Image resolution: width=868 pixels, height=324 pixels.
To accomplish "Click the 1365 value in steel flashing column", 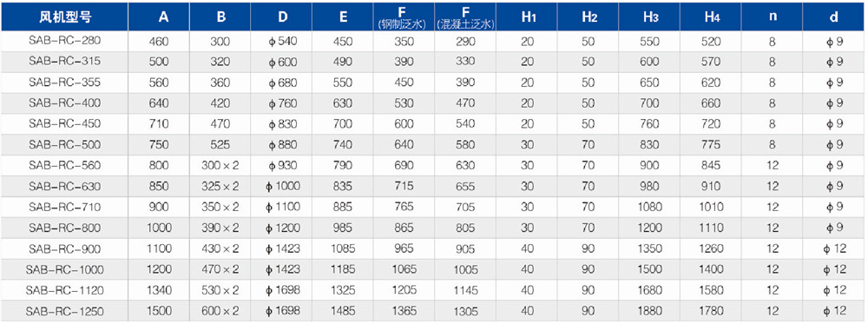I will 403,311.
